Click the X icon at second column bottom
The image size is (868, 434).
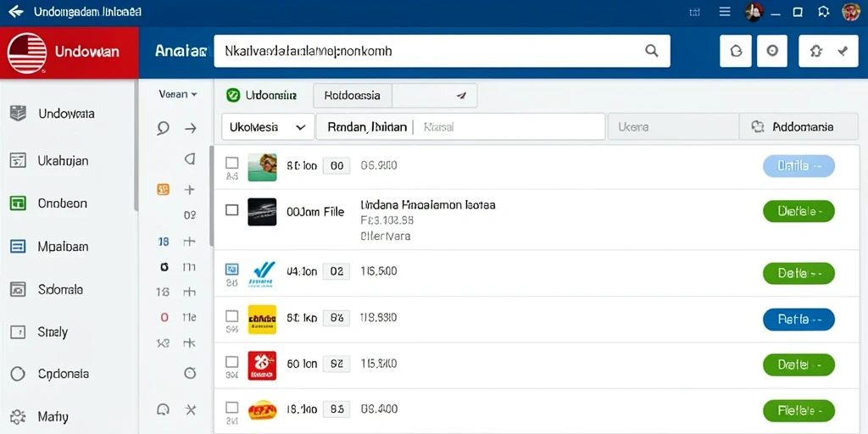click(191, 409)
